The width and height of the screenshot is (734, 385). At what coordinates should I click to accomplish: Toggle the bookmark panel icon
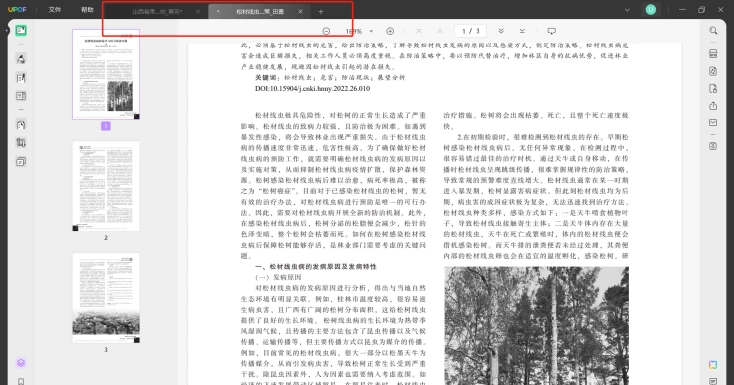tap(21, 381)
